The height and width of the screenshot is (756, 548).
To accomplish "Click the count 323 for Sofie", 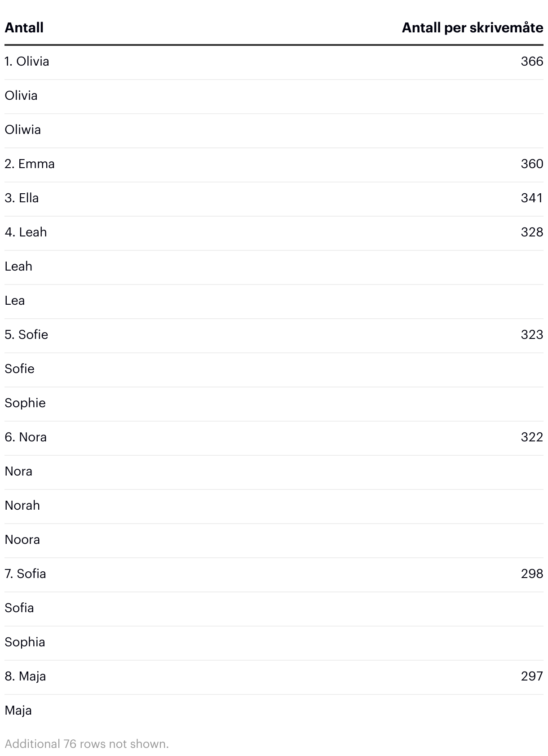I will coord(532,334).
